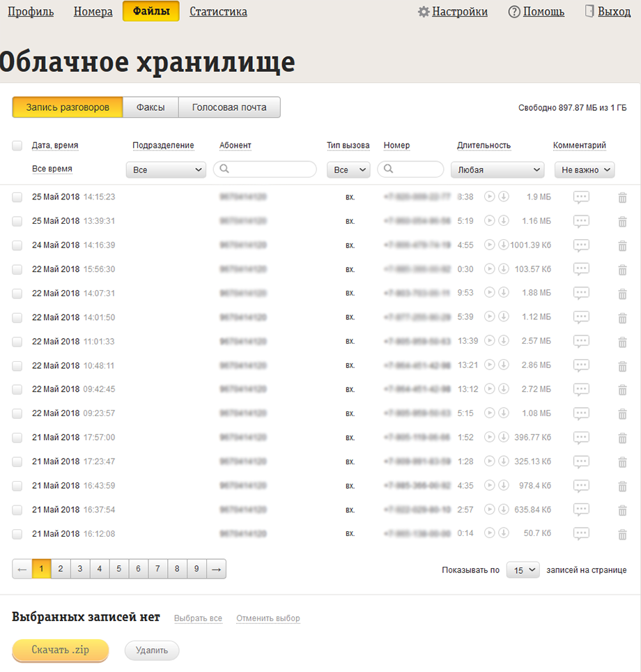Click the Скачать .zip button
The width and height of the screenshot is (641, 672).
61,650
